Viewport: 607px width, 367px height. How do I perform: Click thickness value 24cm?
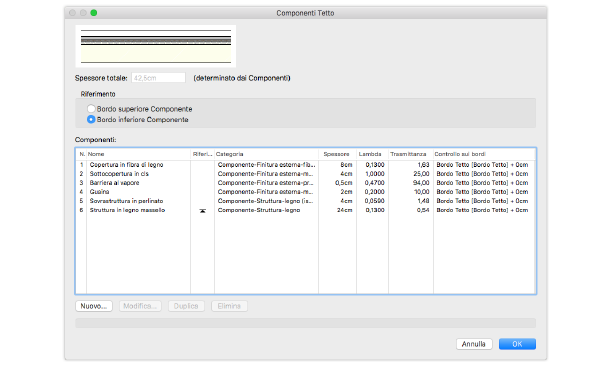tap(344, 210)
